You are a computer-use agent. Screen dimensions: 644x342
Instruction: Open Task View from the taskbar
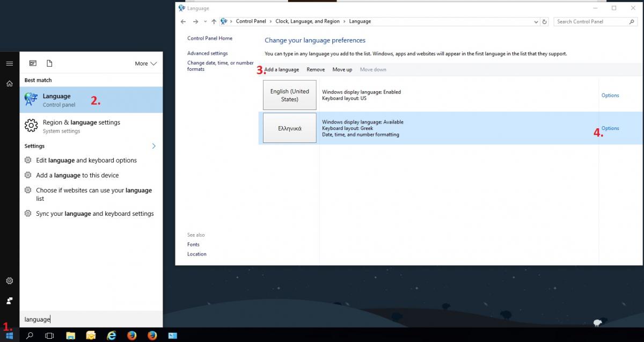(x=49, y=336)
